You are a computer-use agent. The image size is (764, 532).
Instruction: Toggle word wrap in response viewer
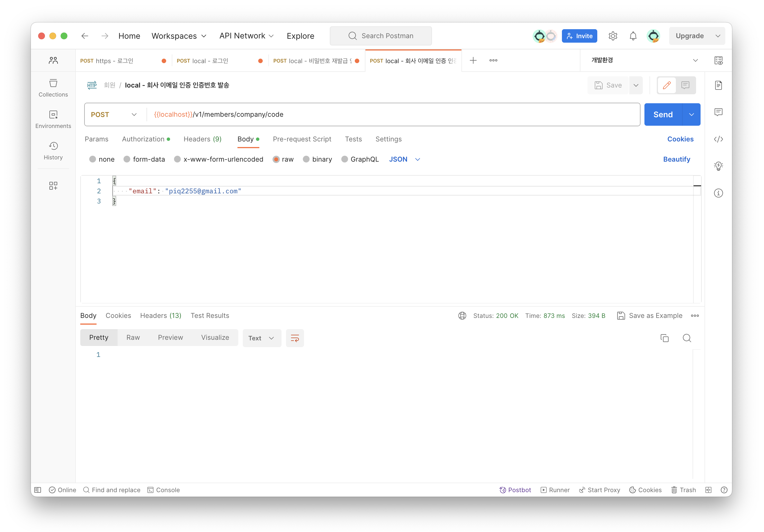coord(294,338)
